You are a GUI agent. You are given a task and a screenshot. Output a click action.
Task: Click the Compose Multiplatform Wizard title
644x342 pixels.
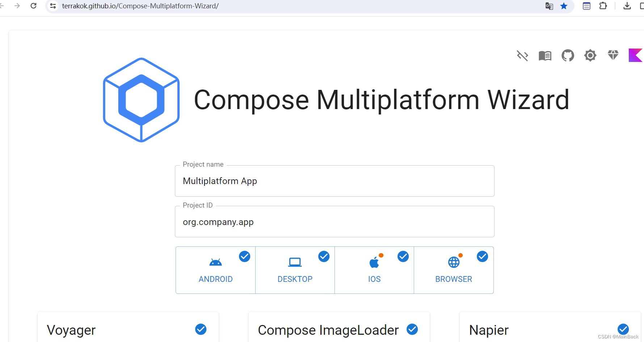click(382, 100)
